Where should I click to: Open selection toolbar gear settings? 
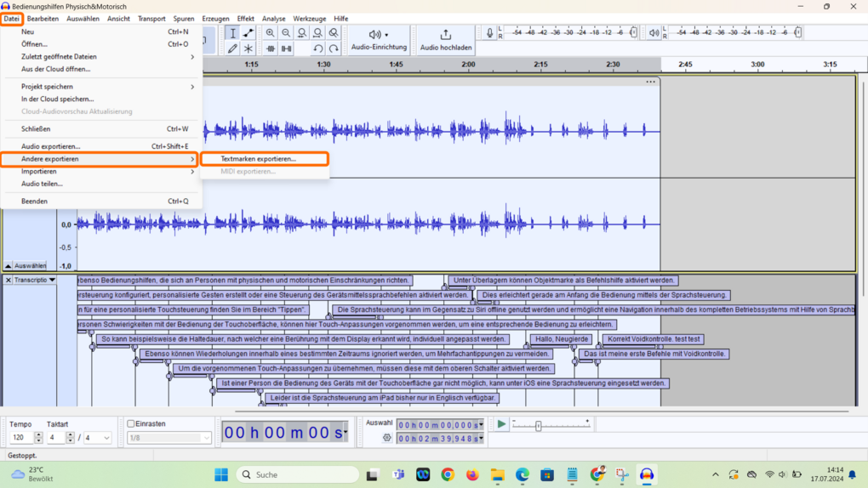pos(387,438)
